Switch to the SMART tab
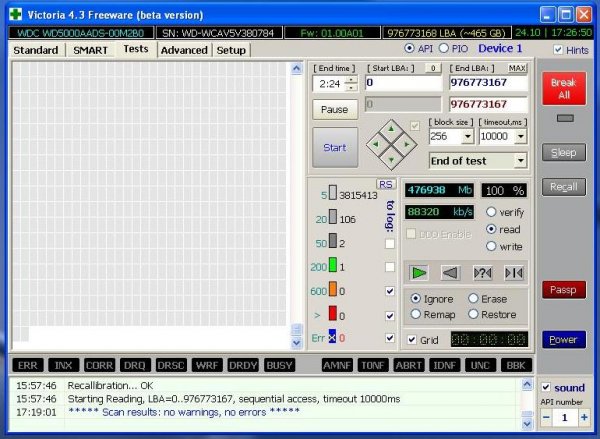This screenshot has width=600, height=439. 90,50
